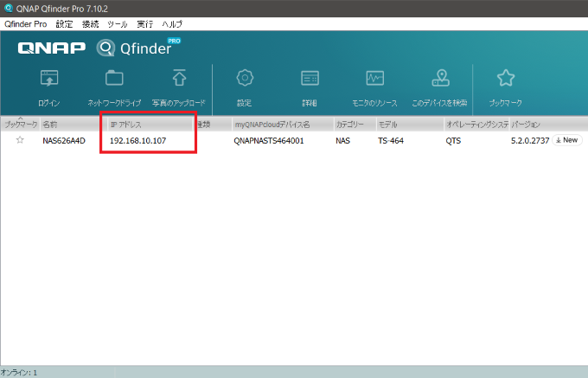Click QNAPNASTS464001 cloud device name
The image size is (588, 378).
[269, 141]
